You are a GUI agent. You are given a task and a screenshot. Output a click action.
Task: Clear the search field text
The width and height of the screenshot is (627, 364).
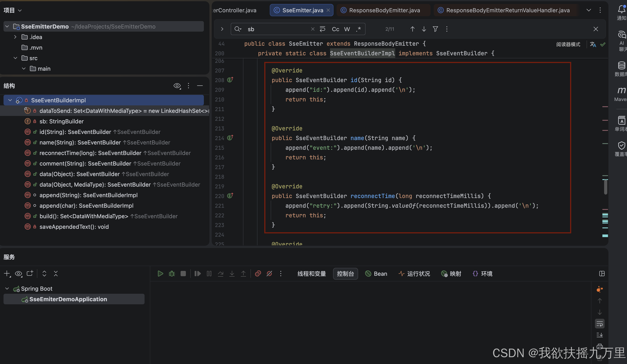pyautogui.click(x=313, y=29)
